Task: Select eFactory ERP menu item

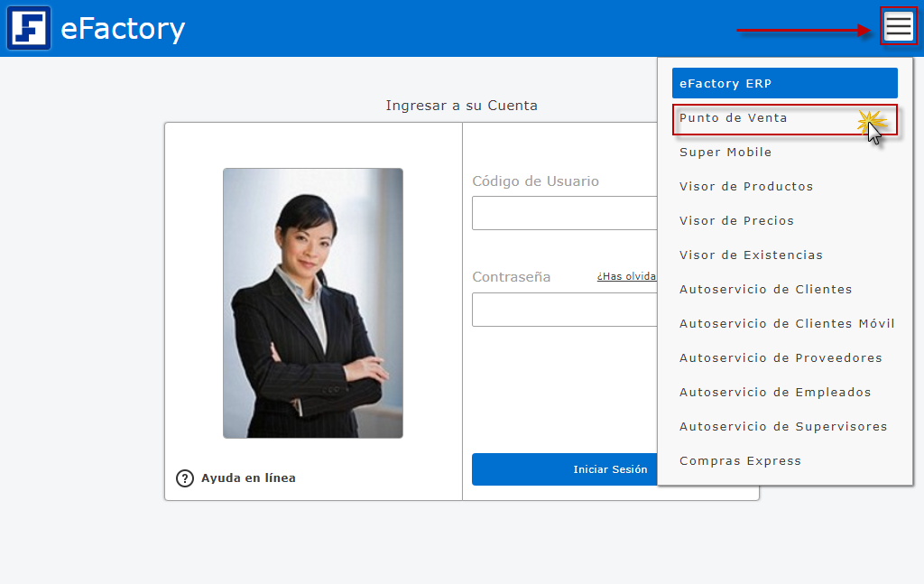Action: point(784,83)
